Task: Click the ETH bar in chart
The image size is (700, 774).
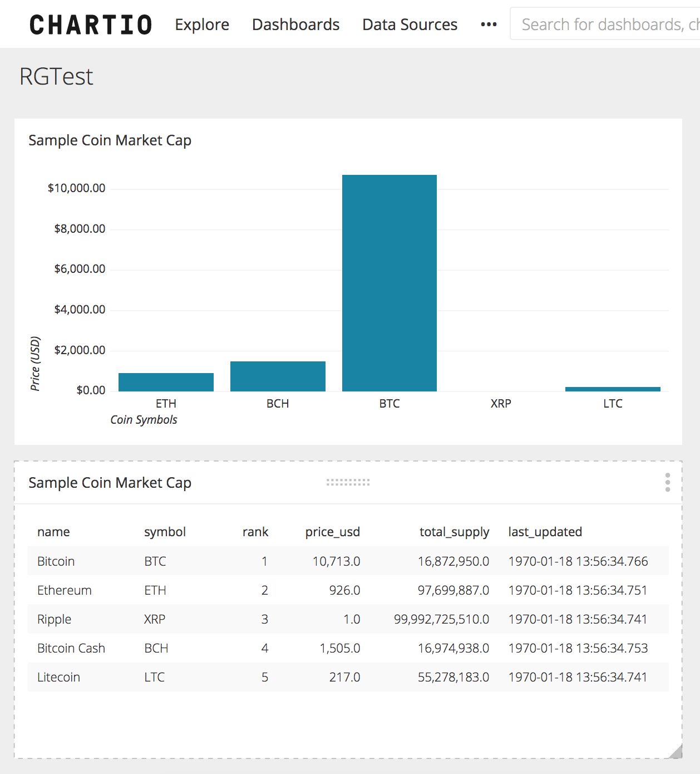Action: click(x=166, y=382)
